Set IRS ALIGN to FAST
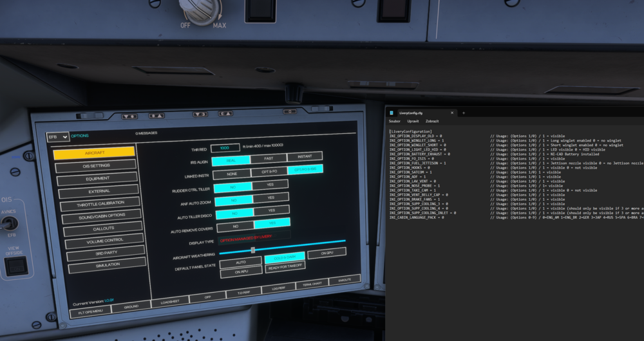Image resolution: width=644 pixels, height=341 pixels. coord(269,158)
